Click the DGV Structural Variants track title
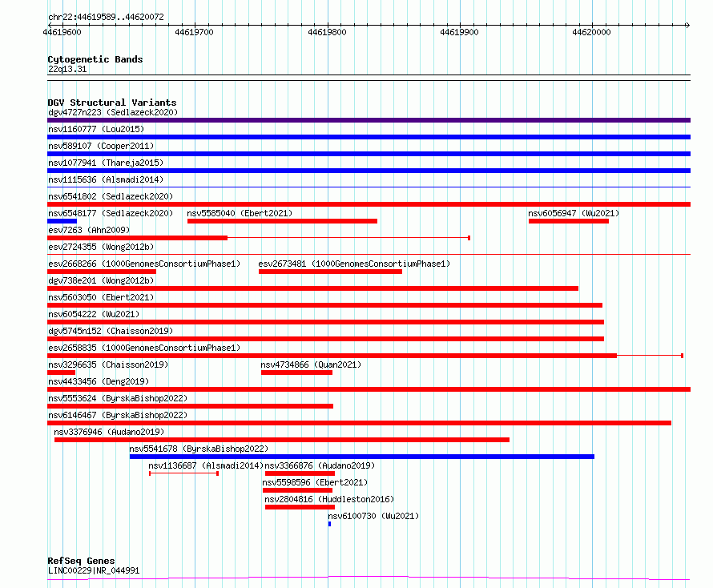The width and height of the screenshot is (713, 588). pos(112,103)
